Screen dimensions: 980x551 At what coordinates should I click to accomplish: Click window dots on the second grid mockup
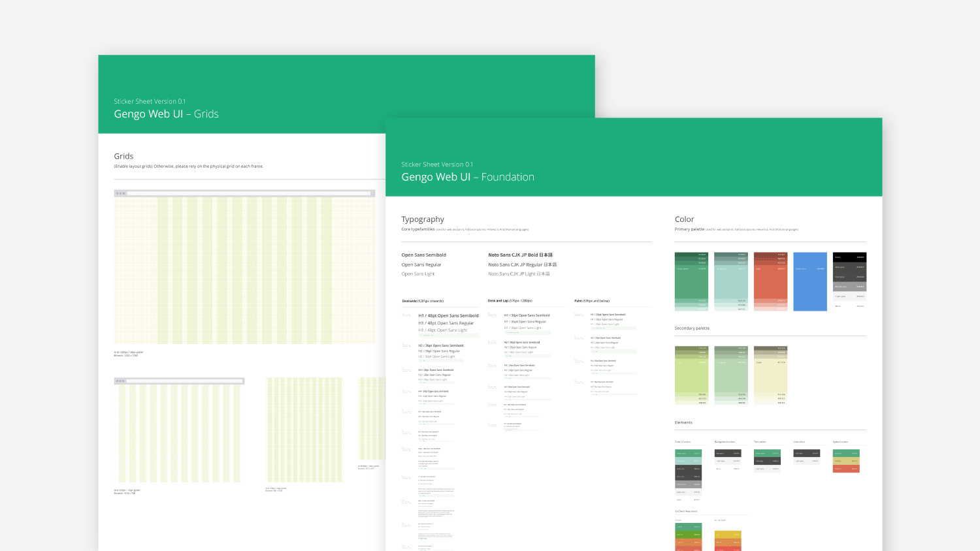120,381
